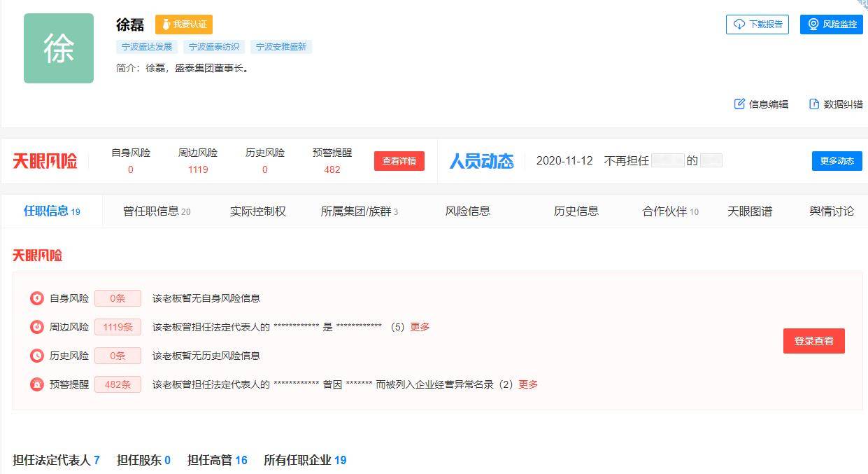Click the 信息编辑 edit icon

739,104
